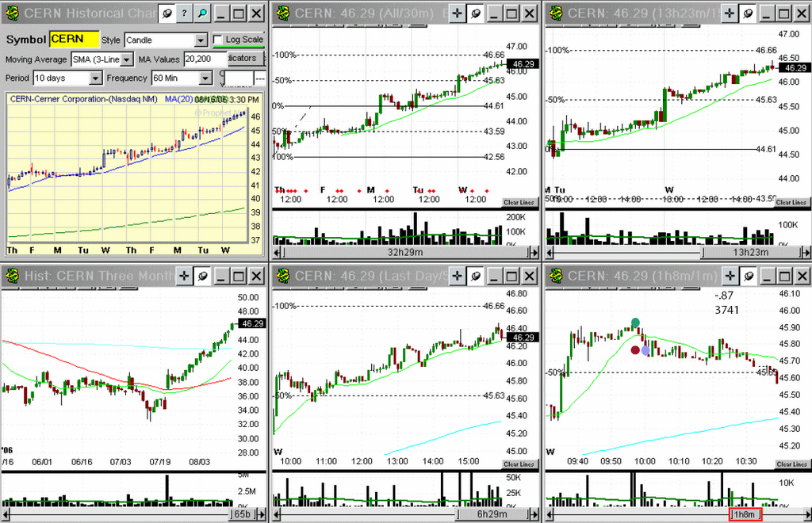Click scroll-left arrow in the All/30m chart
812x523 pixels.
coord(277,253)
